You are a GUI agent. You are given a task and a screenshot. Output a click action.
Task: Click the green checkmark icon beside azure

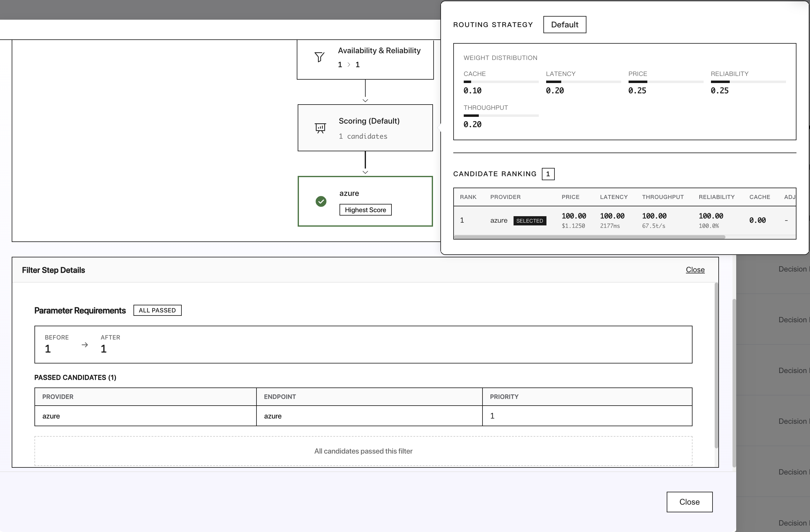point(321,201)
